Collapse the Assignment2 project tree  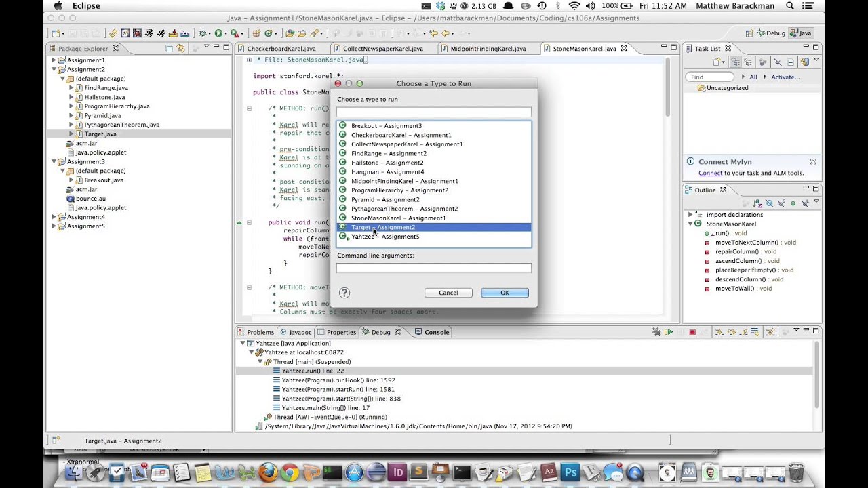coord(54,69)
